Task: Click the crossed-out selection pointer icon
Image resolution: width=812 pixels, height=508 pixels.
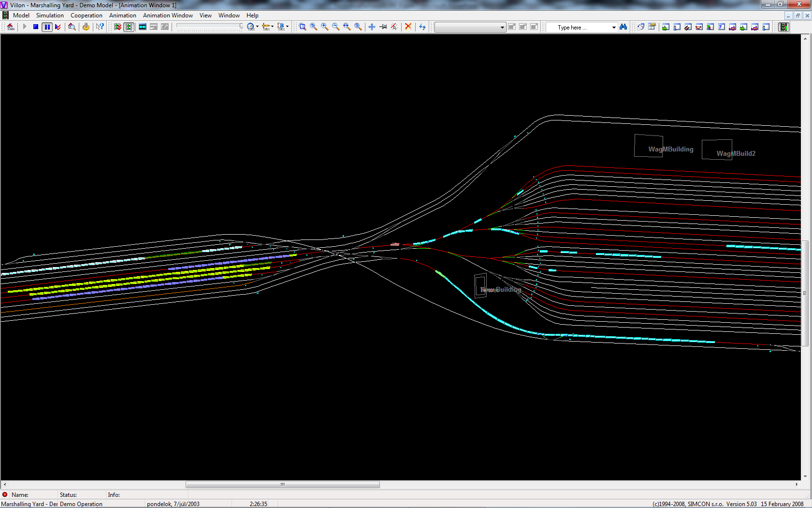Action: (394, 27)
